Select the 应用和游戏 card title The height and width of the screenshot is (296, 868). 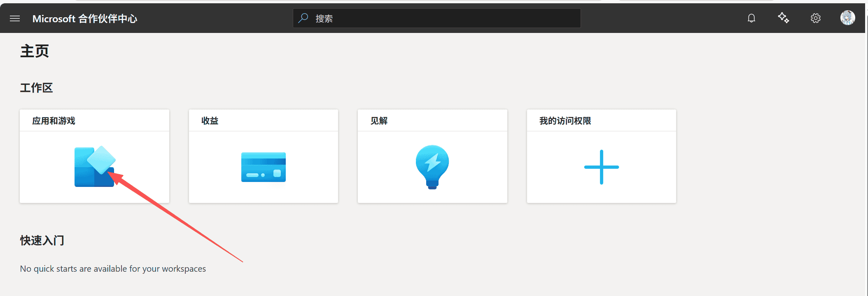click(54, 121)
